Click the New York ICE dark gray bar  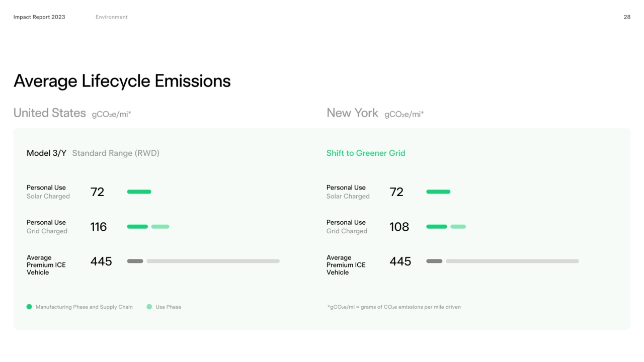point(434,261)
